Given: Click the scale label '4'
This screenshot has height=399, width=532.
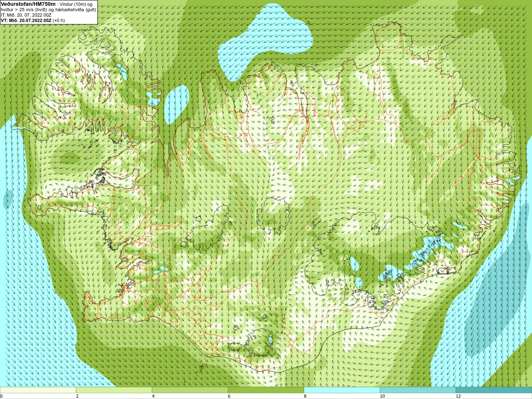Looking at the screenshot, I should pyautogui.click(x=153, y=396).
